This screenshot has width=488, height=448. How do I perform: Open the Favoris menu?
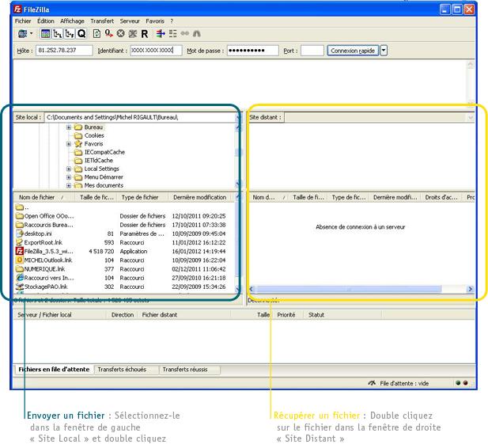click(155, 21)
